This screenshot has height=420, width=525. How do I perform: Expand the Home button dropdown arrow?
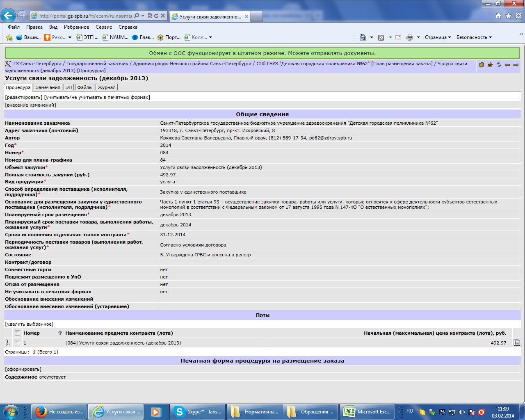[x=372, y=37]
